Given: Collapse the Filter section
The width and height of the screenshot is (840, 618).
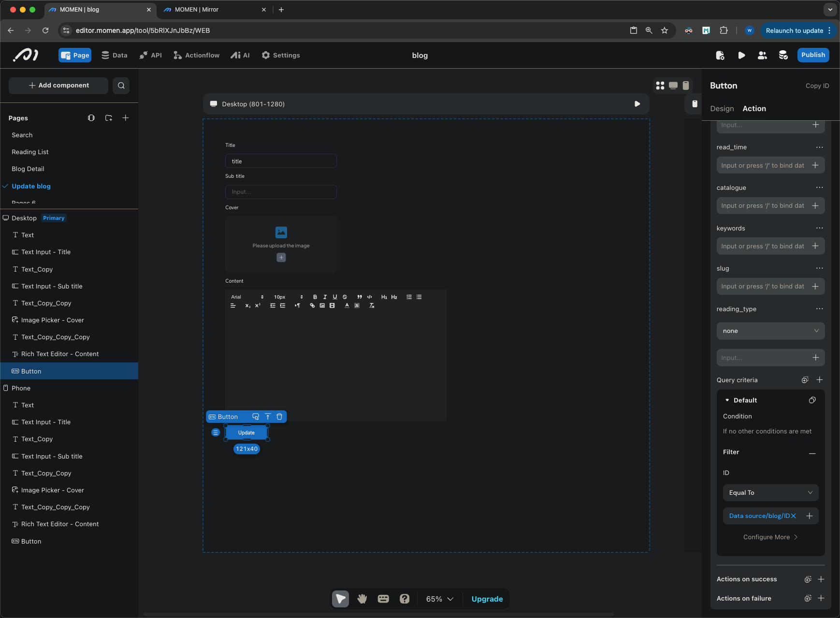Looking at the screenshot, I should (812, 453).
